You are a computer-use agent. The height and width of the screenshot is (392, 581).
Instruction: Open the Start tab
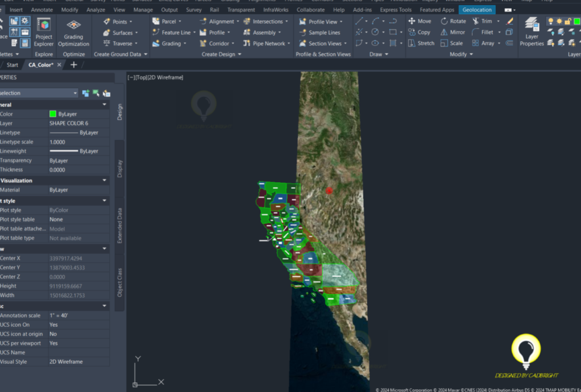pyautogui.click(x=11, y=64)
